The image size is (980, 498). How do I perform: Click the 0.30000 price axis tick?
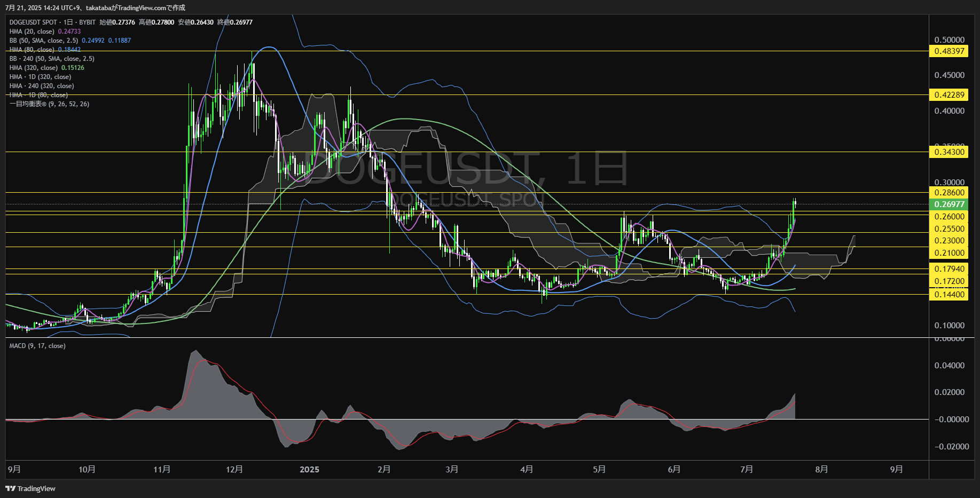coord(950,183)
